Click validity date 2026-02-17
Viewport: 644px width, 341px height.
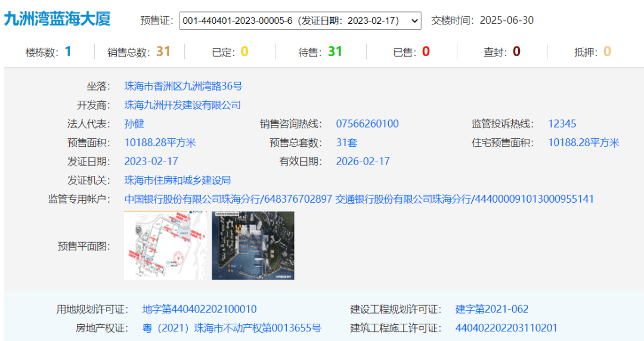point(363,162)
